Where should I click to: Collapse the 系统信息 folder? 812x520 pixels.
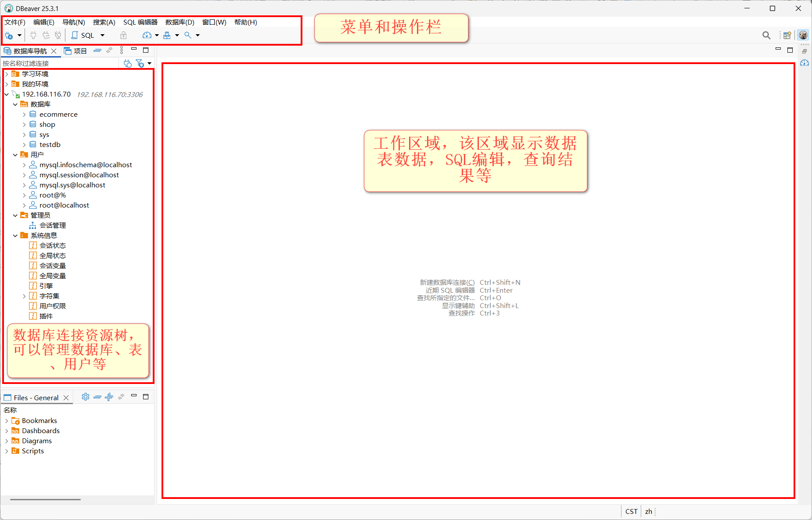click(15, 236)
